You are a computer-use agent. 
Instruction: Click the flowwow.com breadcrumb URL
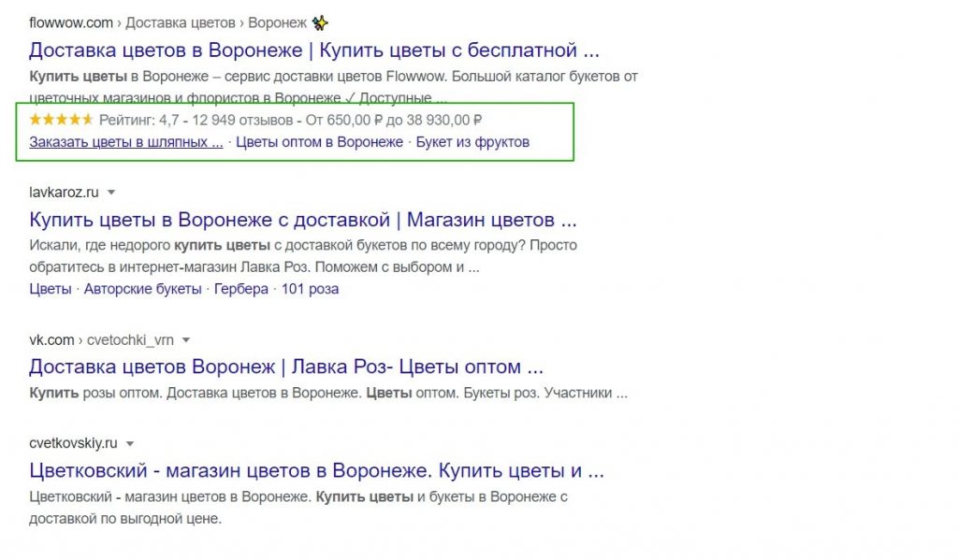click(x=71, y=23)
